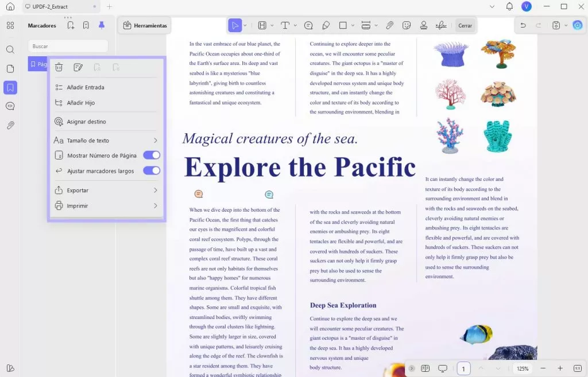The height and width of the screenshot is (377, 588).
Task: Click the signature tool in top toolbar
Action: pos(441,25)
